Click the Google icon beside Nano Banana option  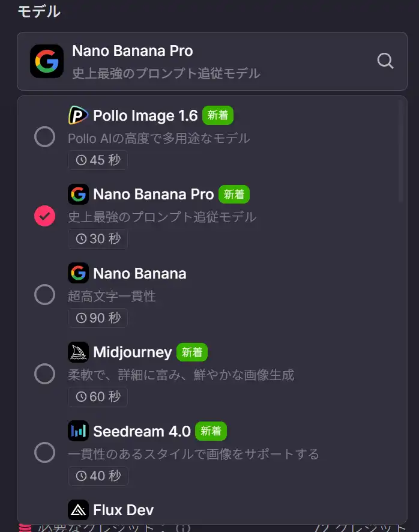click(x=78, y=274)
